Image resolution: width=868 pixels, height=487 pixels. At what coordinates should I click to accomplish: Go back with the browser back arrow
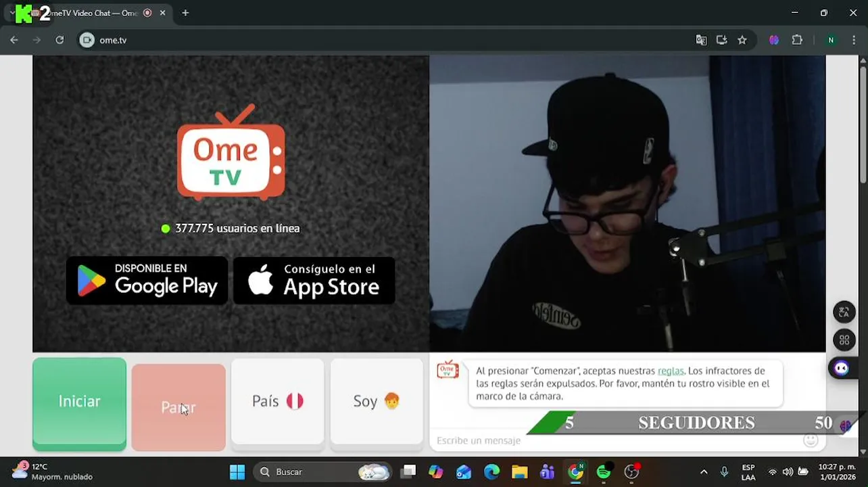(14, 40)
